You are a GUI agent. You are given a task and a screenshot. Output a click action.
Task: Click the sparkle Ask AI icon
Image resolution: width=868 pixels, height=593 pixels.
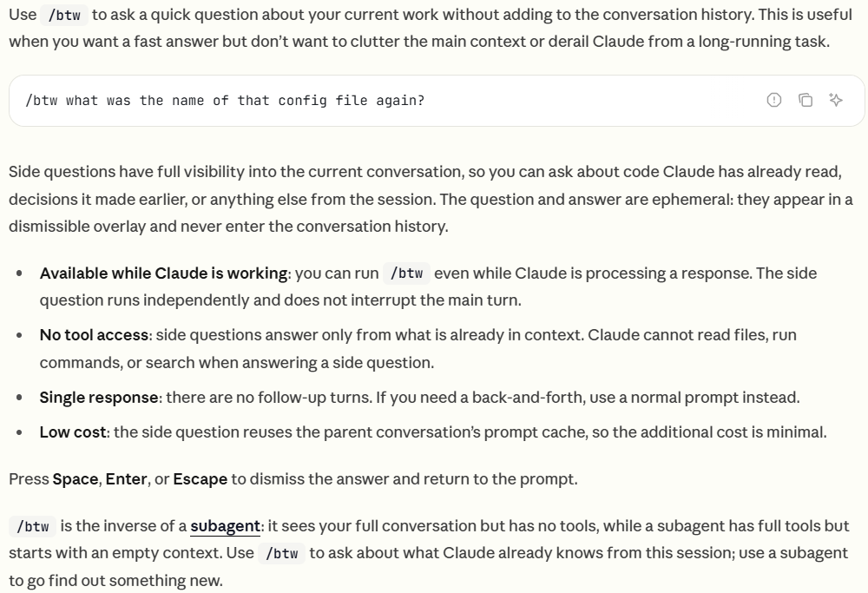(836, 100)
